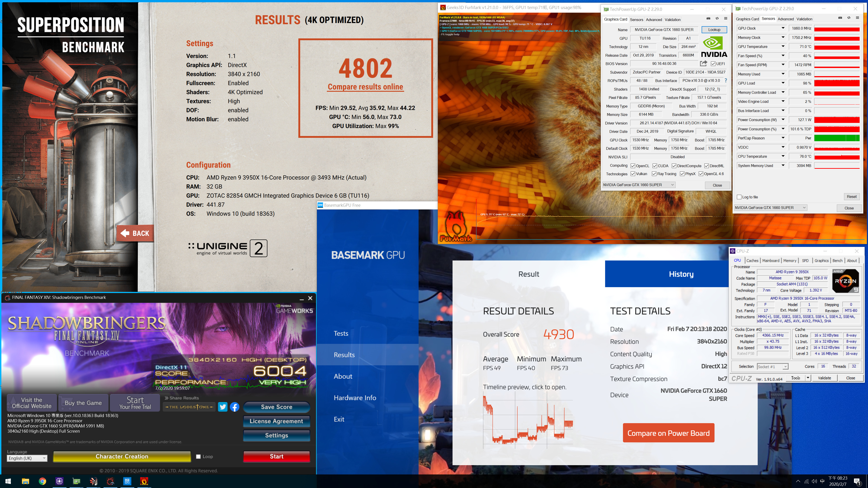Select Hardware Info in Basemark menu
This screenshot has width=868, height=488.
[x=355, y=398]
